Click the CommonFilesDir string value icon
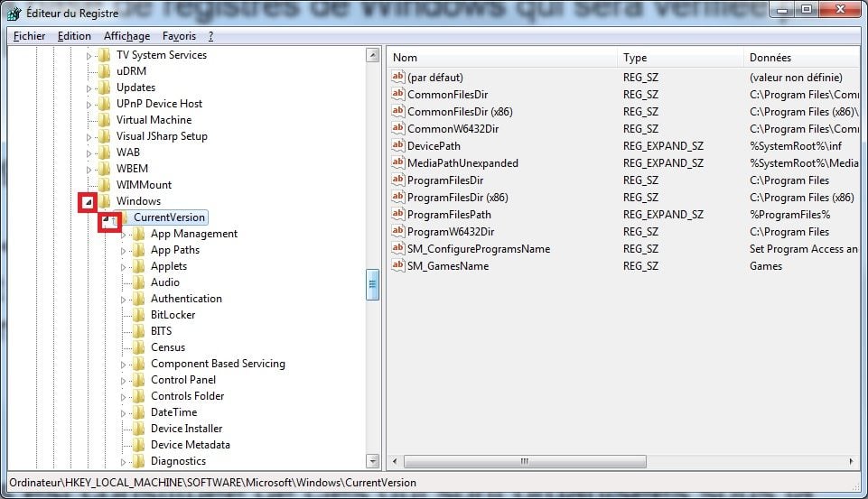868x499 pixels. 398,94
